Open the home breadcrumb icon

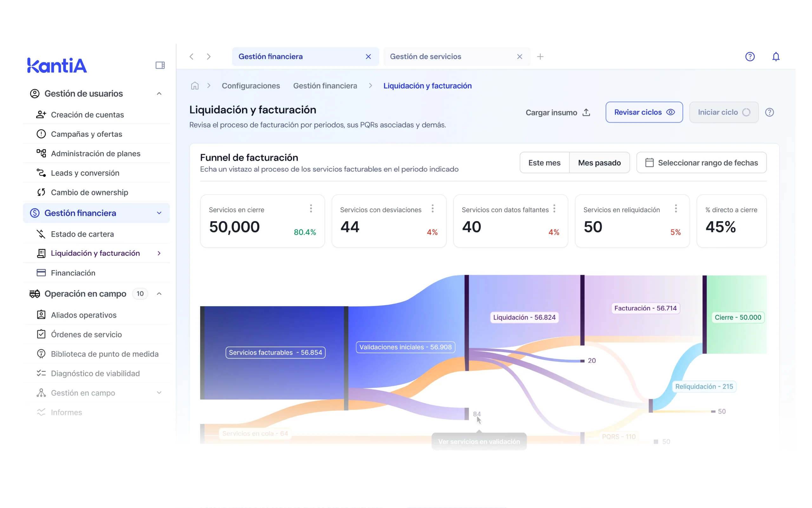[x=195, y=86]
